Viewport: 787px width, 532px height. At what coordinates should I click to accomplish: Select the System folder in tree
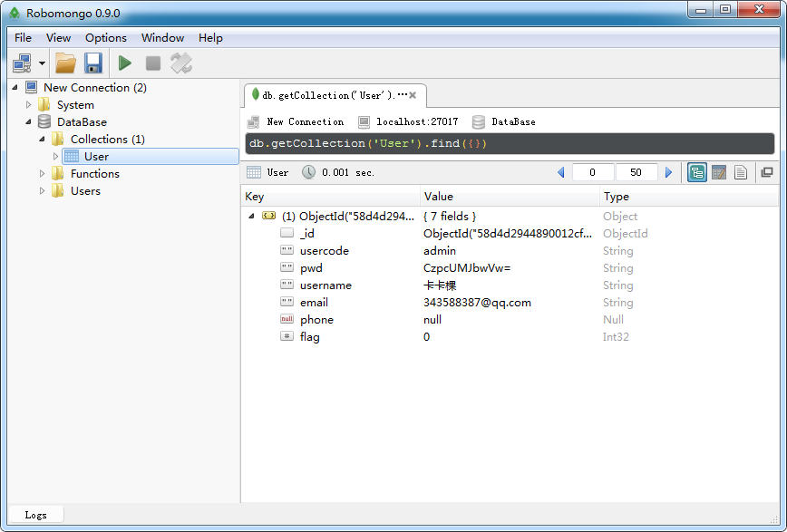click(x=75, y=105)
